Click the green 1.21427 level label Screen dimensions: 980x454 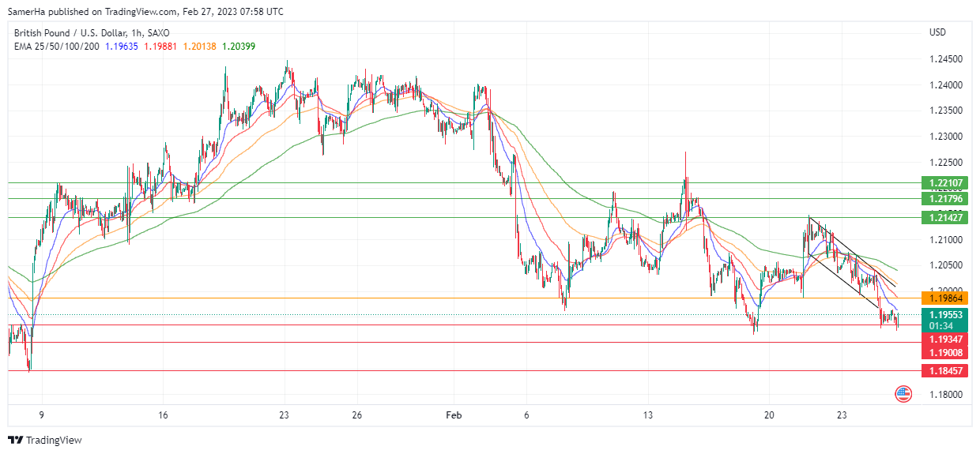tap(944, 217)
